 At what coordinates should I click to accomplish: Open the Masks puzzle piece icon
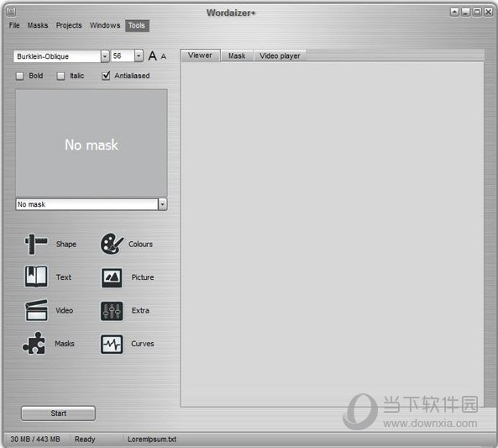click(x=34, y=344)
